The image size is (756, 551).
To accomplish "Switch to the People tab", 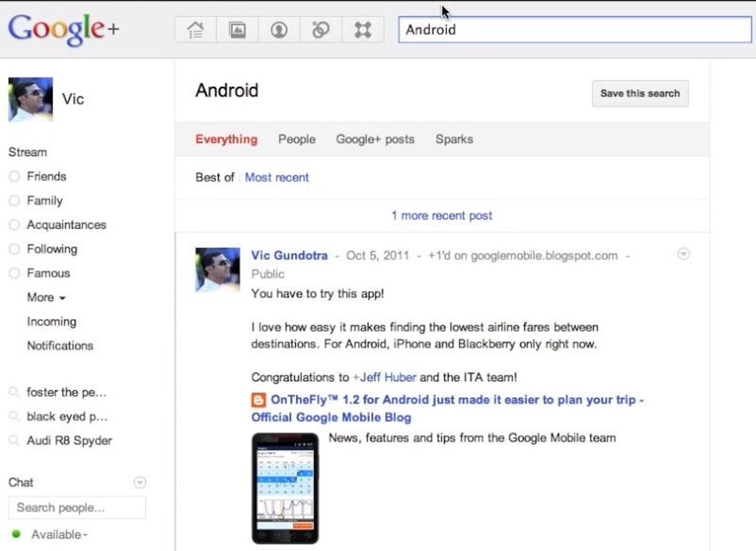I will coord(297,139).
